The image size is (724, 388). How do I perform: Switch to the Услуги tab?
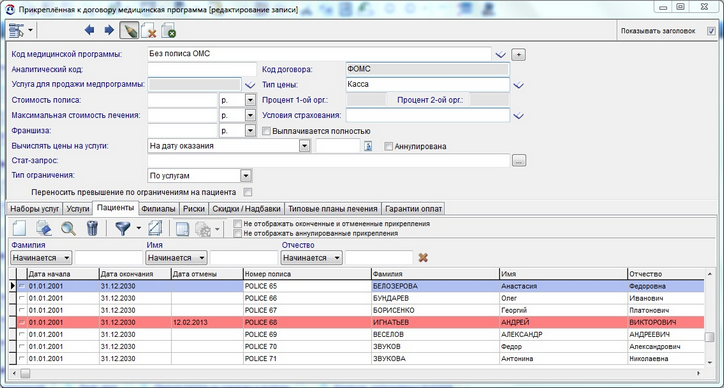click(x=78, y=209)
